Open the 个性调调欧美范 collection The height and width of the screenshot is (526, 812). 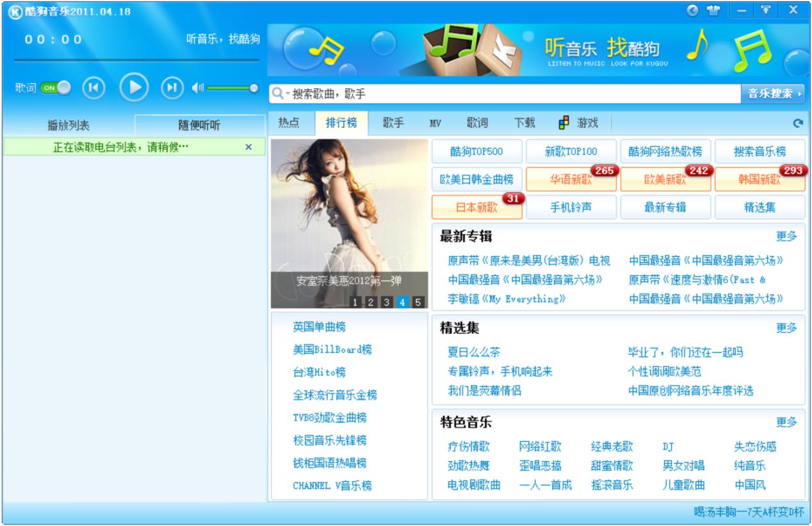[x=665, y=371]
